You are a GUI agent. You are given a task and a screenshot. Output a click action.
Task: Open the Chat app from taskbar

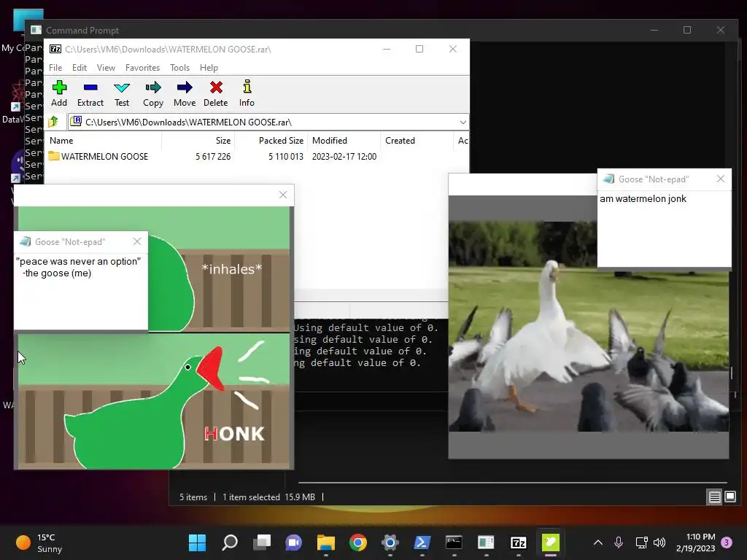coord(293,542)
